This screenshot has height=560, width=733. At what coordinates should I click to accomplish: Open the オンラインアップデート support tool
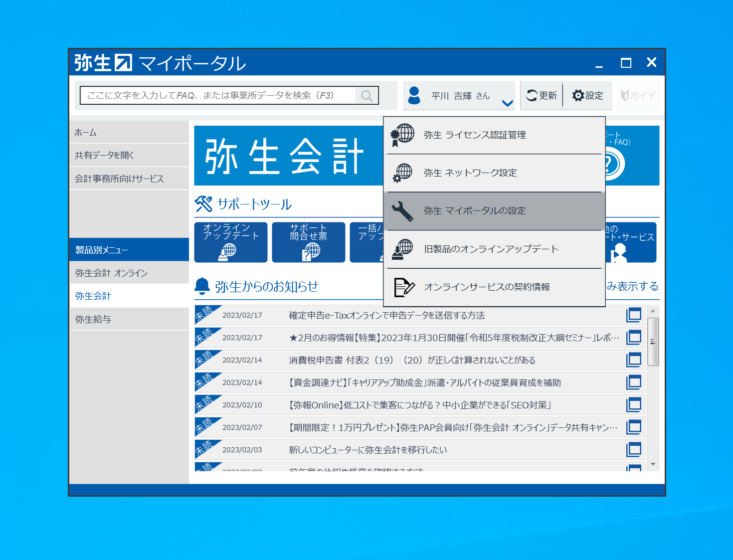pos(230,242)
